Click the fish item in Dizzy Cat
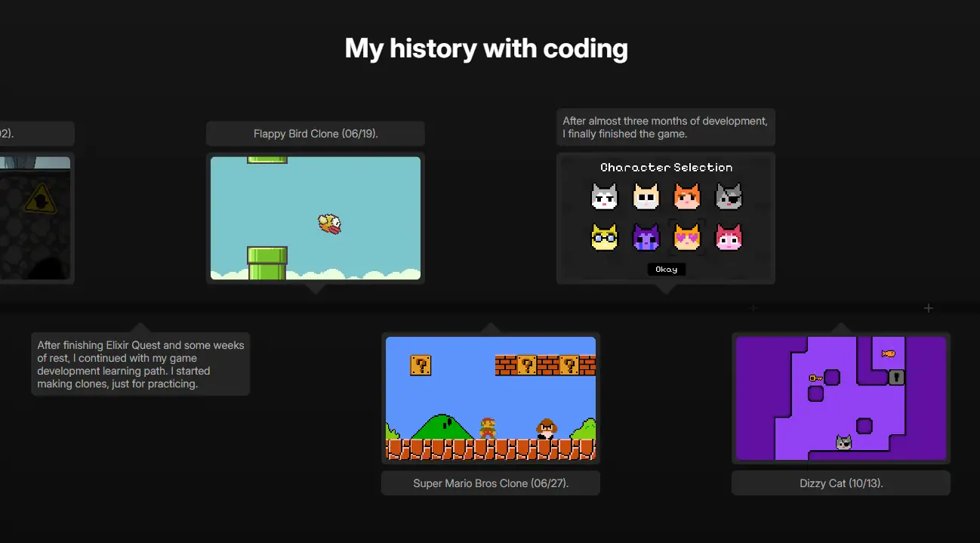980x543 pixels. tap(888, 353)
